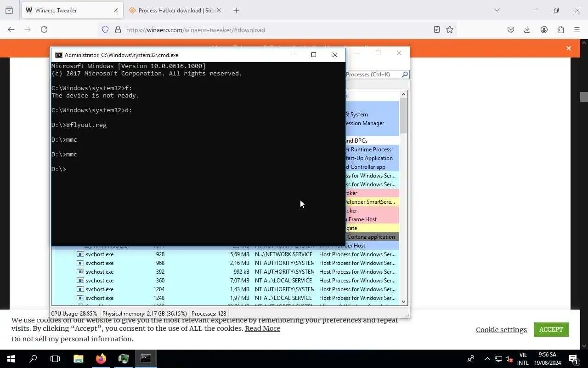The image size is (588, 368).
Task: Select svchost.exe row with PID 1248
Action: click(x=225, y=298)
